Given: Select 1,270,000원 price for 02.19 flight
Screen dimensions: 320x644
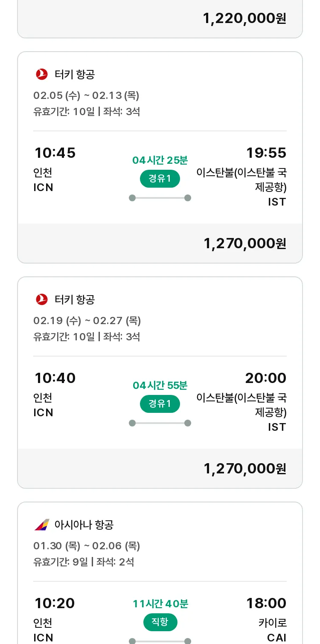Looking at the screenshot, I should click(x=245, y=469).
